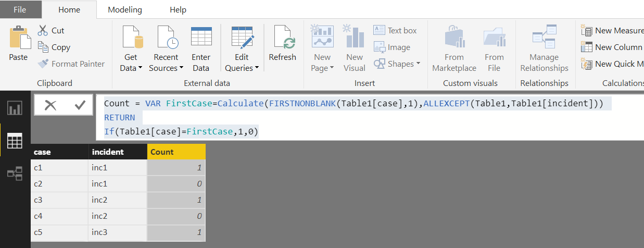This screenshot has width=644, height=248.
Task: Click the New Visual chart icon
Action: tap(354, 36)
